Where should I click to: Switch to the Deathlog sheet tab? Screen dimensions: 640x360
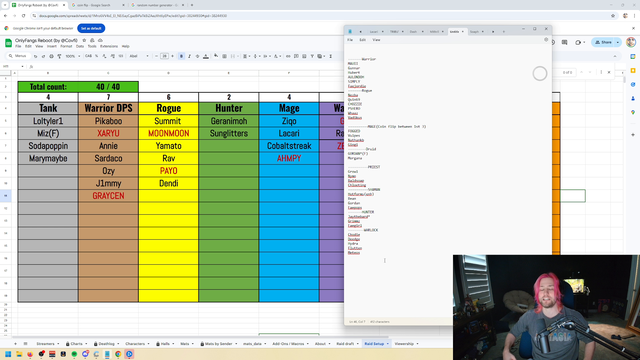pyautogui.click(x=107, y=344)
